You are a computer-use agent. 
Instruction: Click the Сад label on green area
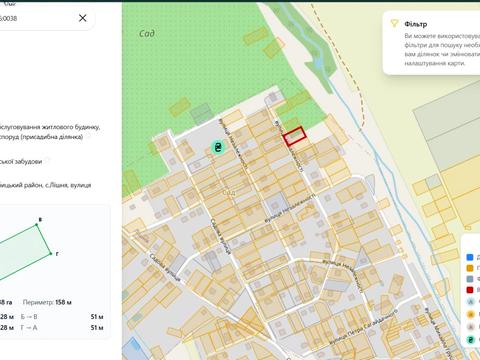pos(147,33)
